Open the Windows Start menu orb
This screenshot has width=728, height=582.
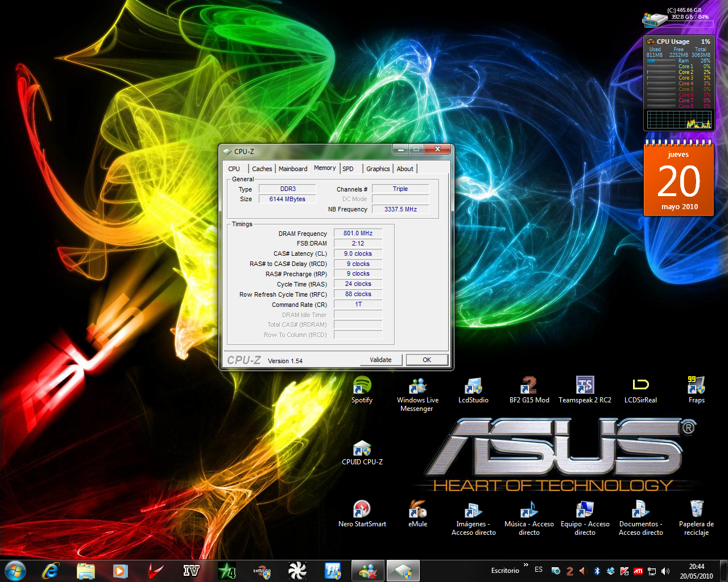(15, 570)
